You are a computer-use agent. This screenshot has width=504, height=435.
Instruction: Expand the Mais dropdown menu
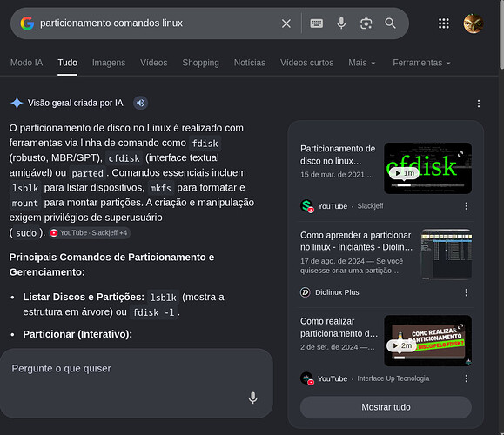tap(361, 63)
